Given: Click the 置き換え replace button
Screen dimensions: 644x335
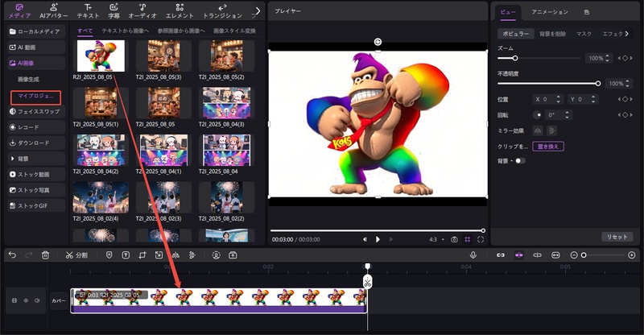Looking at the screenshot, I should (548, 147).
